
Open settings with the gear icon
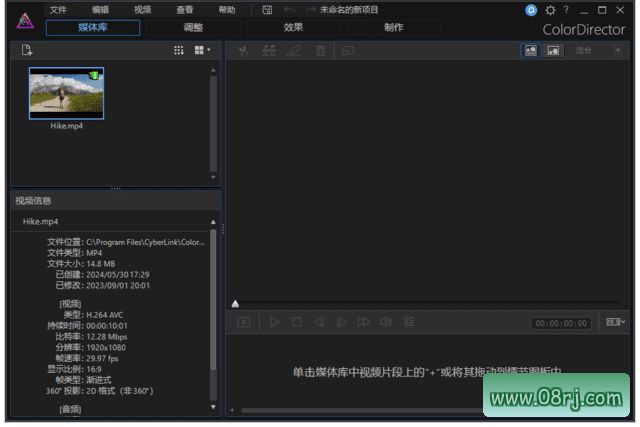pos(550,10)
